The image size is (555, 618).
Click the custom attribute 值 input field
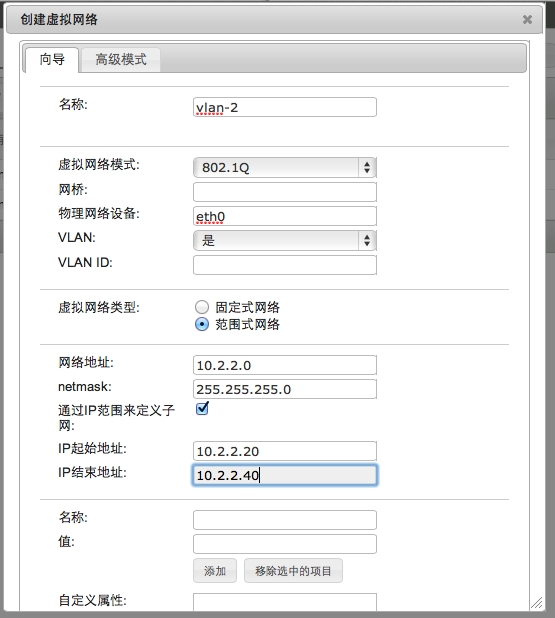285,544
